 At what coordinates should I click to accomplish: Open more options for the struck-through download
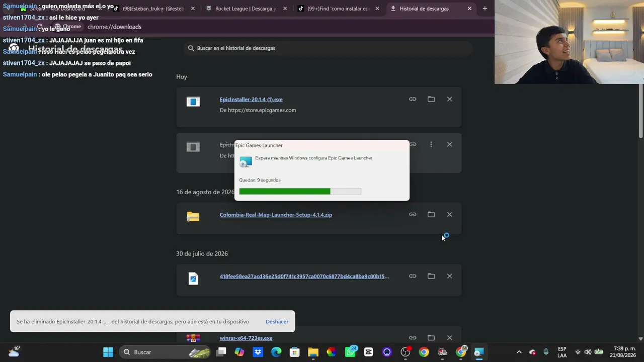(x=431, y=144)
